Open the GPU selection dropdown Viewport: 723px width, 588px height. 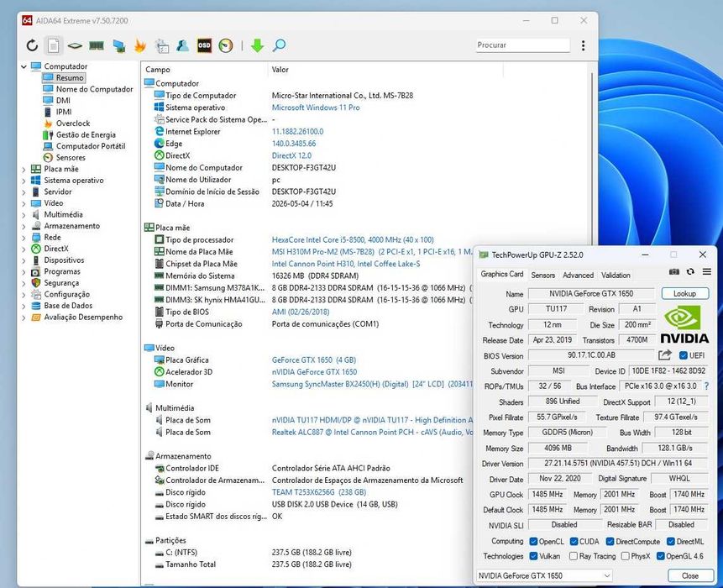(x=544, y=575)
